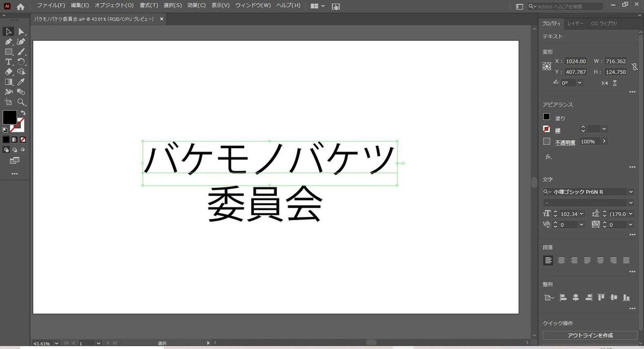This screenshot has height=349, width=644.
Task: Open the fx effects menu
Action: coord(548,157)
